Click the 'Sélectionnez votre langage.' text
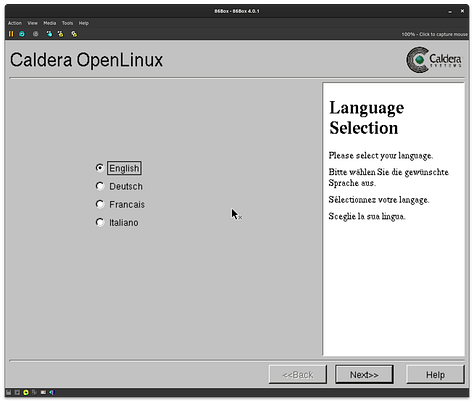The width and height of the screenshot is (474, 403). (379, 200)
